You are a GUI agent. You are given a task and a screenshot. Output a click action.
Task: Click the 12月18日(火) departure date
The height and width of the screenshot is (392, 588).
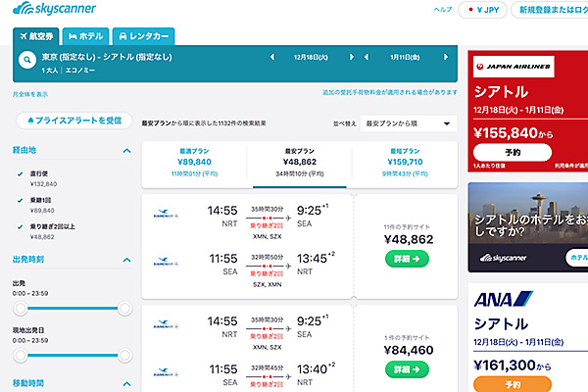point(311,57)
